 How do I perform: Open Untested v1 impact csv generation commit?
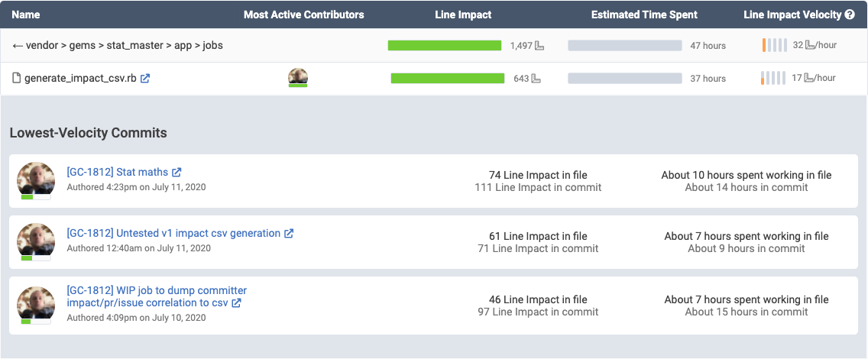point(173,234)
